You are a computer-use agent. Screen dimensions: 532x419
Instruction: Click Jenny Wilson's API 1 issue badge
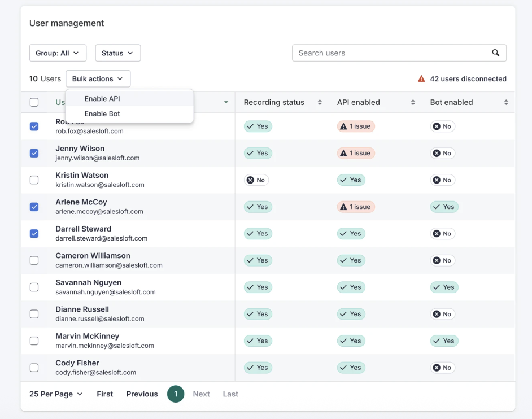pos(356,153)
